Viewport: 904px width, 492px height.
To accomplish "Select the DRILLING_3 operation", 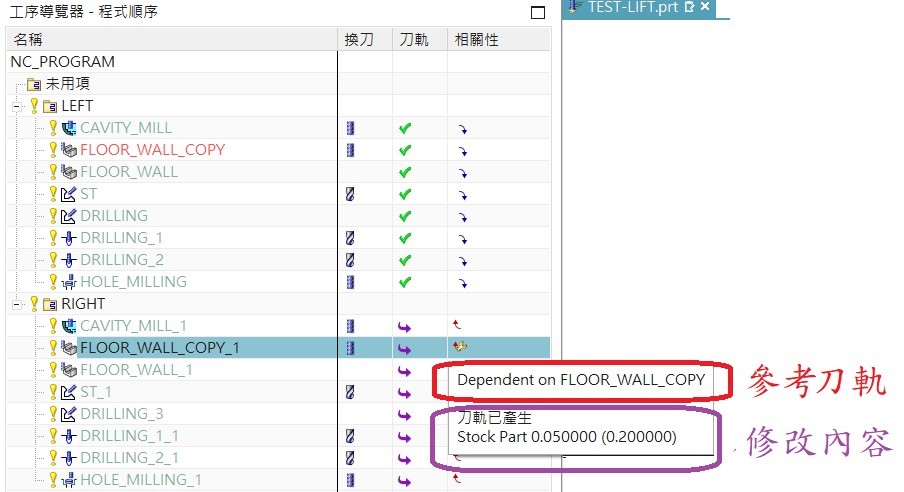I will [x=122, y=414].
